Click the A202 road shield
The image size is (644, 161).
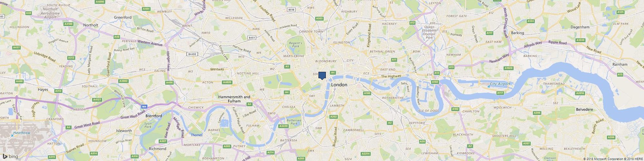click(x=334, y=116)
